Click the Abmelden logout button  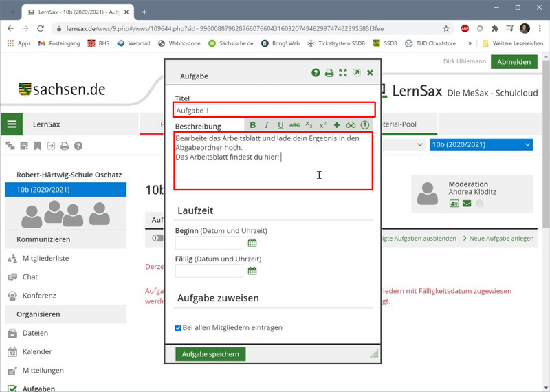[514, 62]
